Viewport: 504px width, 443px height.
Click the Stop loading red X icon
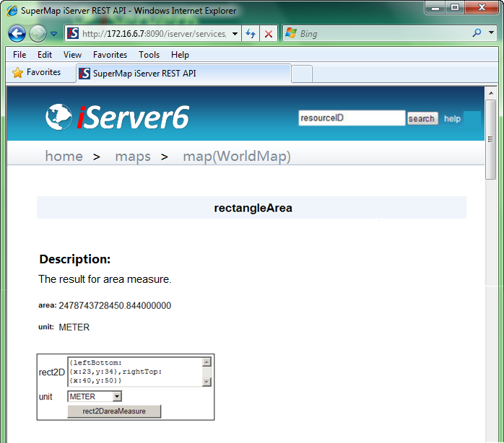pos(269,34)
